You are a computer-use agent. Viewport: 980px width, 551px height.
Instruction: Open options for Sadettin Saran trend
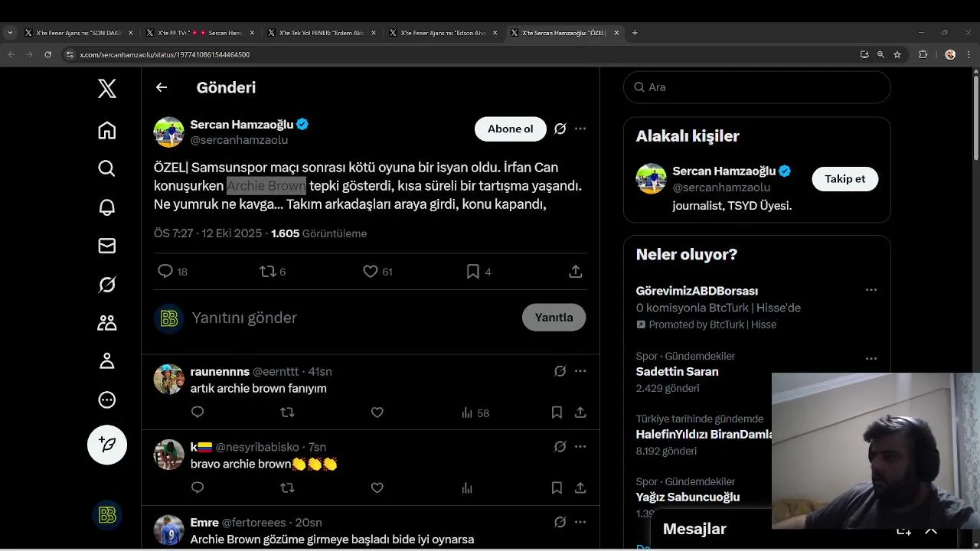[871, 358]
